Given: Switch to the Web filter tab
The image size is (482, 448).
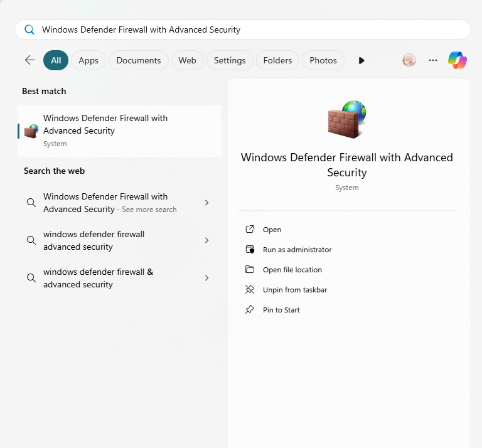Looking at the screenshot, I should pyautogui.click(x=187, y=60).
